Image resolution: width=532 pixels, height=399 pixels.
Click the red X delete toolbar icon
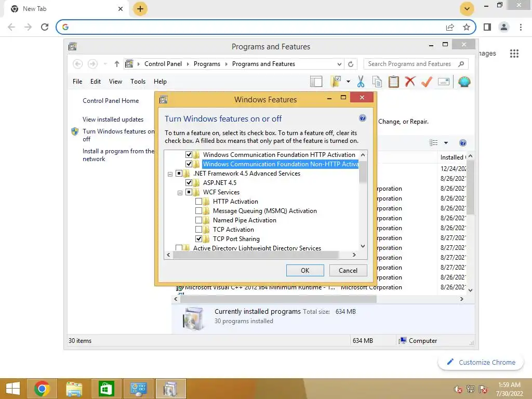[410, 82]
